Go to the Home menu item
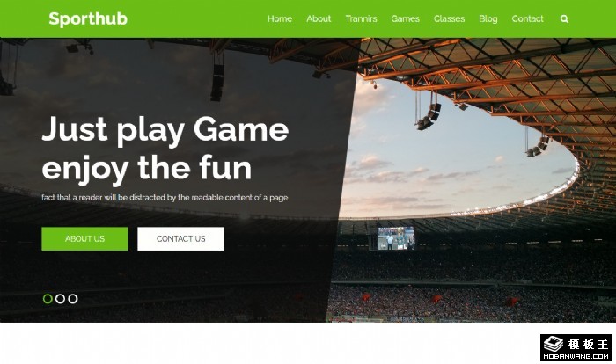This screenshot has width=616, height=364. tap(280, 18)
